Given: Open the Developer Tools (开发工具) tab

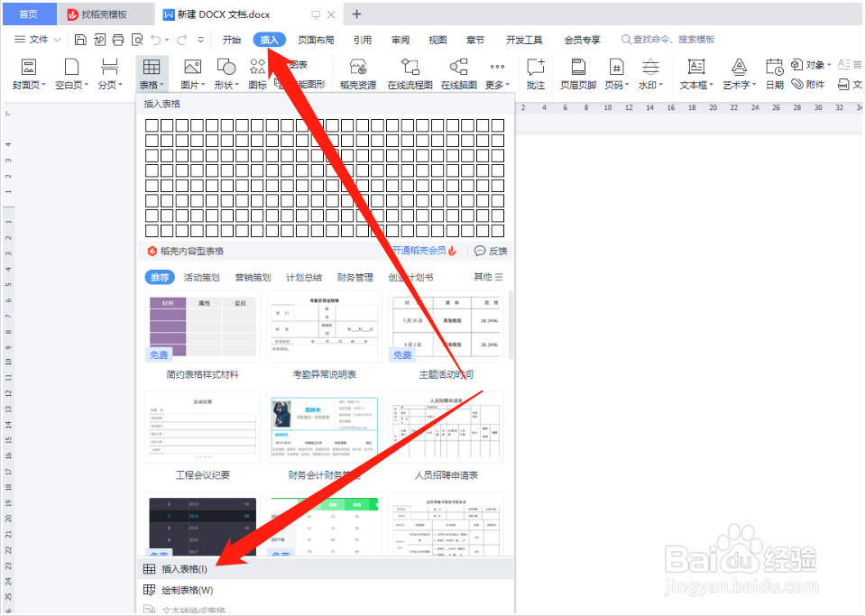Looking at the screenshot, I should coord(524,40).
